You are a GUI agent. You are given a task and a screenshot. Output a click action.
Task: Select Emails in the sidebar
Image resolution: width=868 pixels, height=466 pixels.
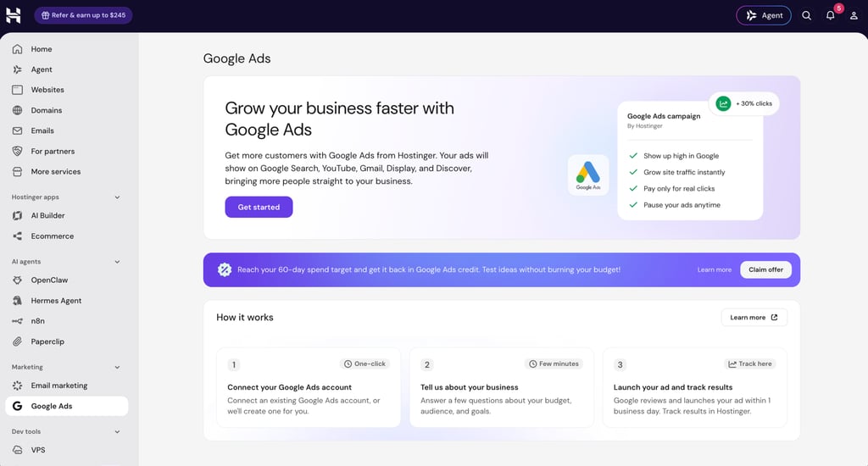click(66, 130)
